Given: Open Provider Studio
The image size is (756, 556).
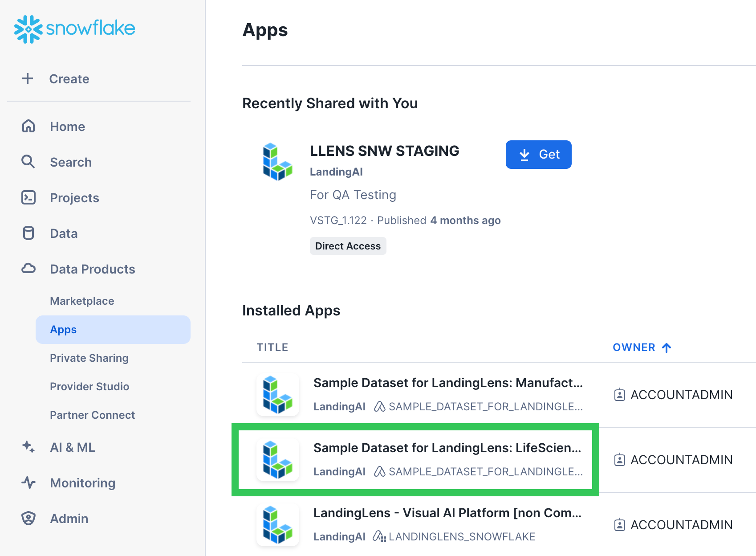Looking at the screenshot, I should click(x=89, y=387).
